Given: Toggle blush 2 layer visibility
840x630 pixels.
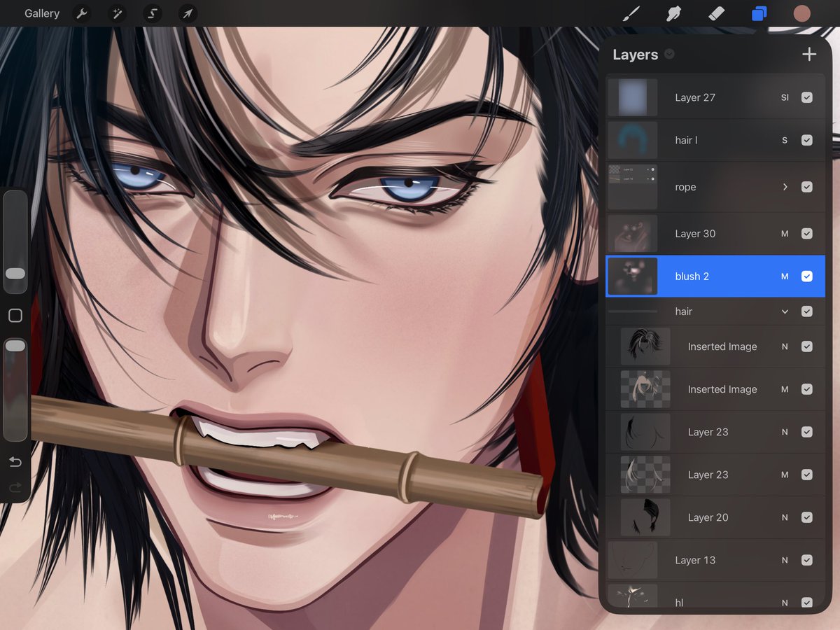Looking at the screenshot, I should [x=807, y=276].
